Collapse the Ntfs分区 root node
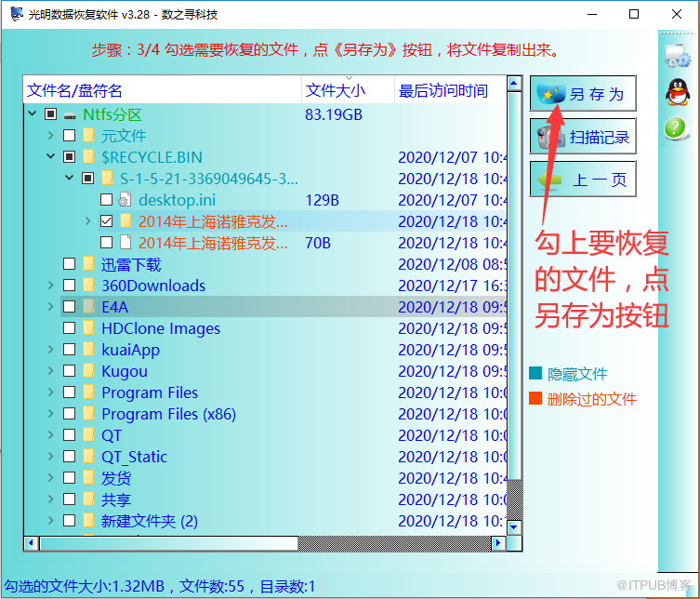 click(x=33, y=113)
